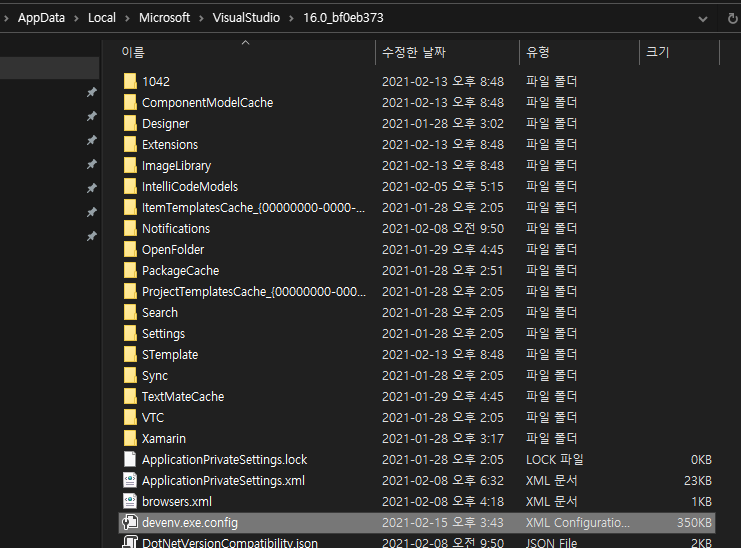Expand the chevron after VisualStudio breadcrumb
The width and height of the screenshot is (741, 548).
pos(291,18)
